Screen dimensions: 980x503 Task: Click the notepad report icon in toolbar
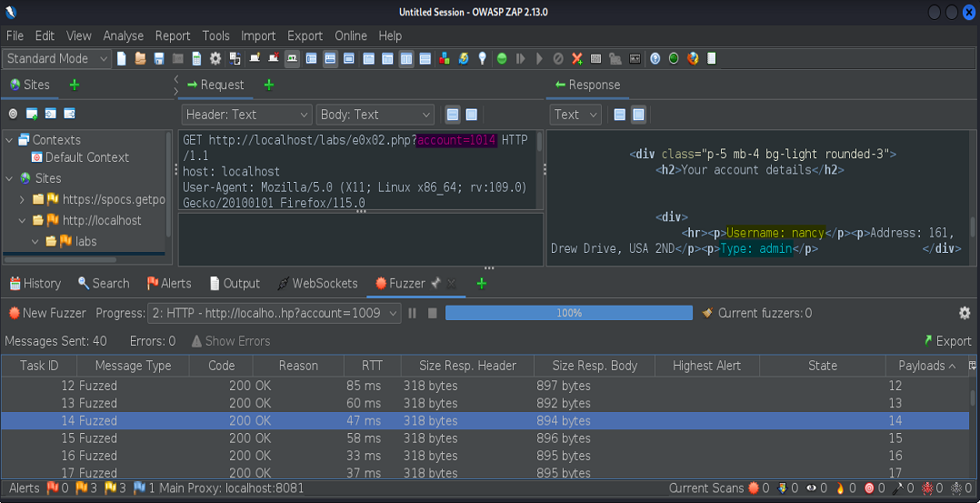click(711, 59)
